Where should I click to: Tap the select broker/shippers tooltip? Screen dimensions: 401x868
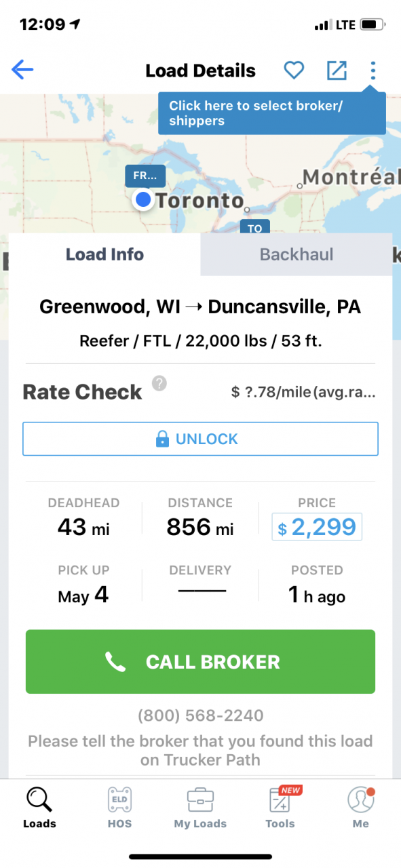(272, 113)
